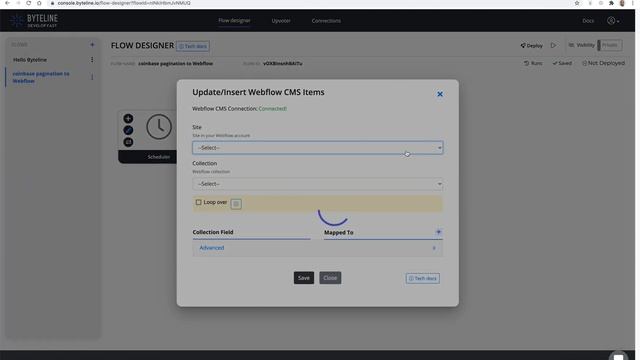Viewport: 640px width, 360px height.
Task: Open the Collection dropdown
Action: click(x=318, y=184)
